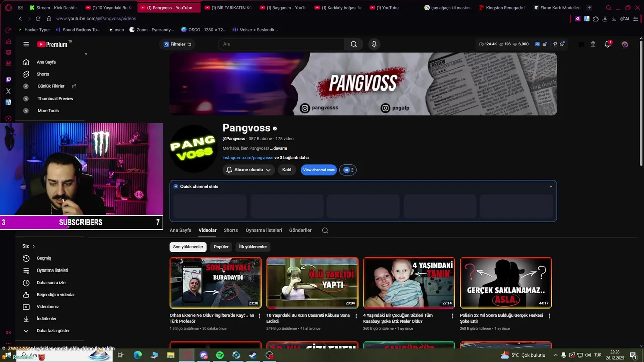Screen dimensions: 644x362
Task: Click the browser address bar URL
Action: 96,19
